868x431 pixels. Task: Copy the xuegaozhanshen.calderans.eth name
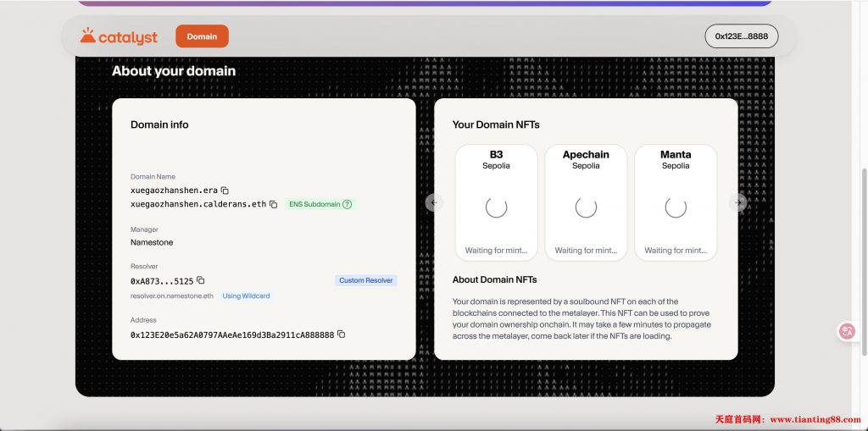(274, 204)
